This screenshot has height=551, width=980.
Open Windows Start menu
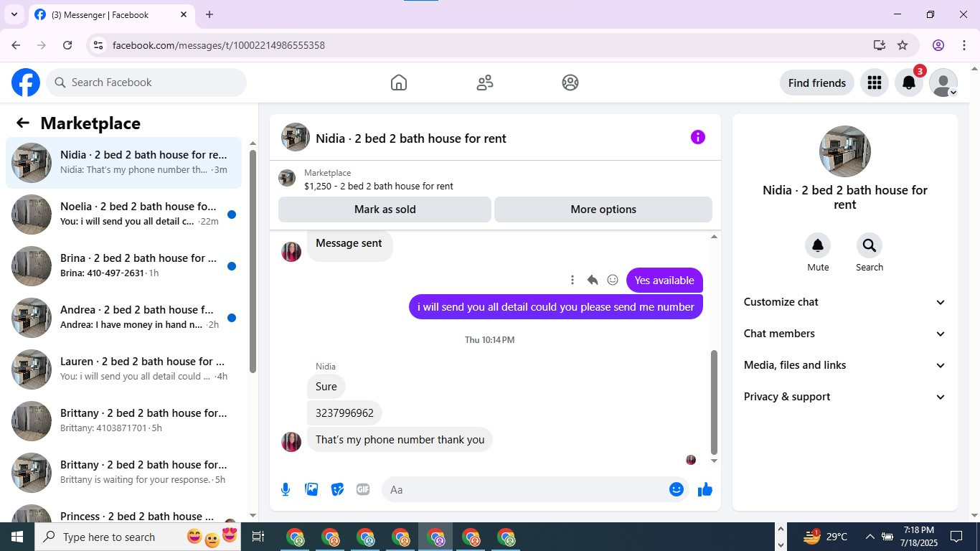[17, 537]
